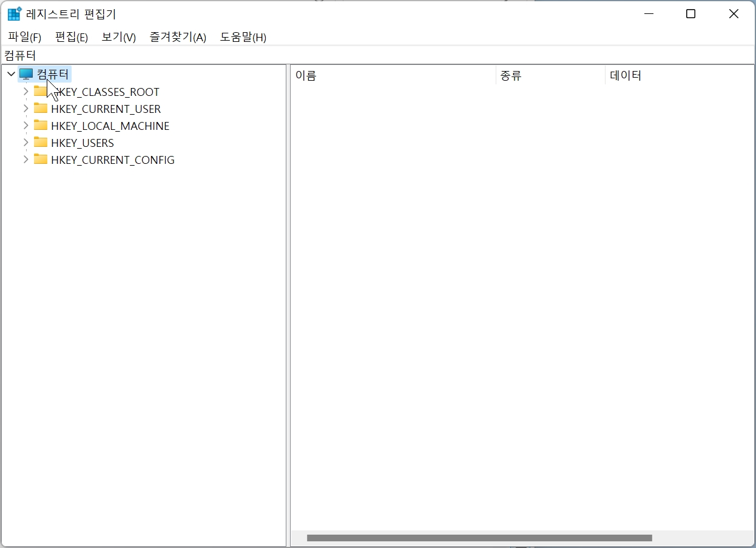Open the 보기(V) menu
The image size is (756, 548).
[118, 37]
